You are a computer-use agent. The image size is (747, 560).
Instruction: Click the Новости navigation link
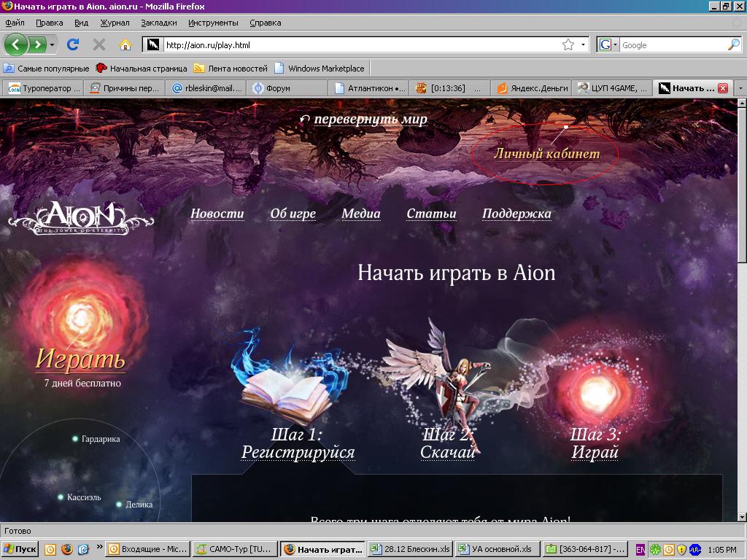[x=217, y=214]
